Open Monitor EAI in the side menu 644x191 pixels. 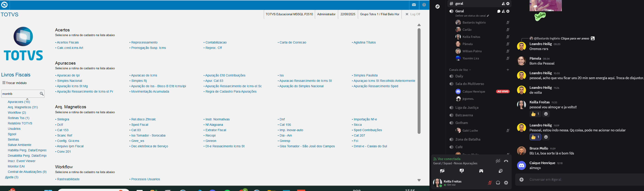point(16,167)
